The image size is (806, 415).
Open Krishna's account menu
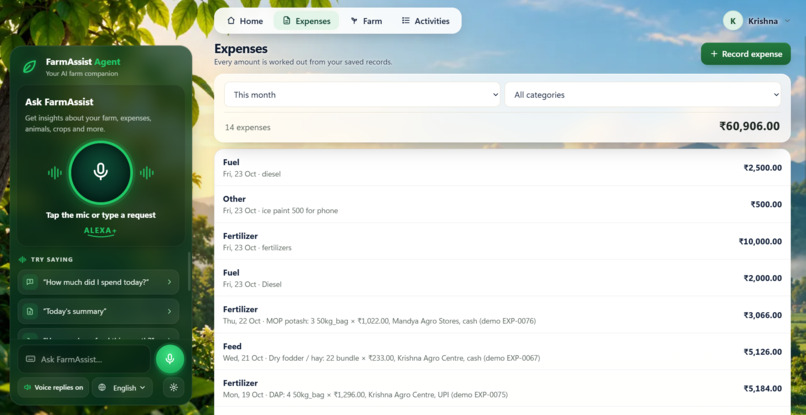pyautogui.click(x=757, y=21)
